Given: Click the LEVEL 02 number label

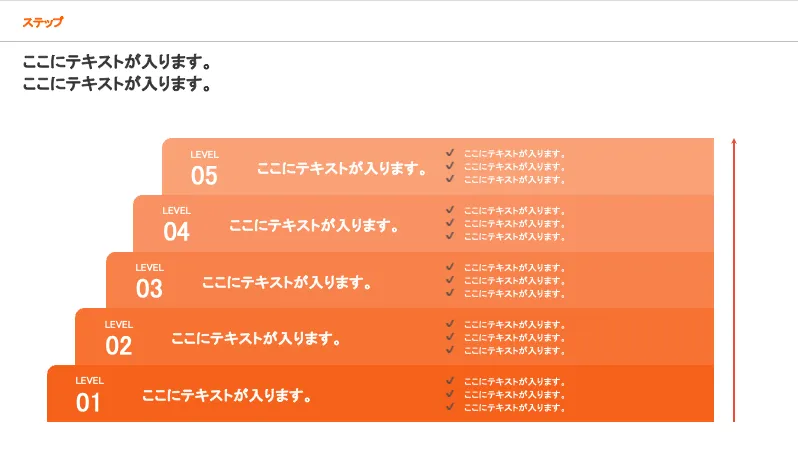Looking at the screenshot, I should [x=119, y=346].
